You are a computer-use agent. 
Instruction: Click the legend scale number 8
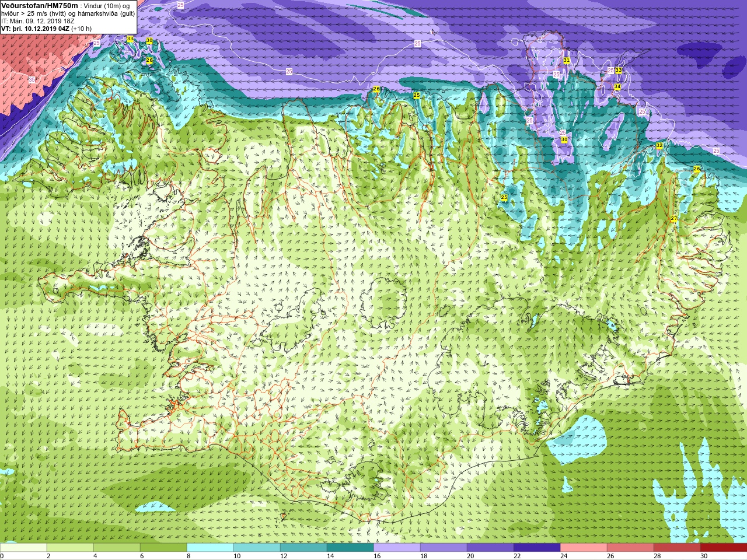coord(189,556)
